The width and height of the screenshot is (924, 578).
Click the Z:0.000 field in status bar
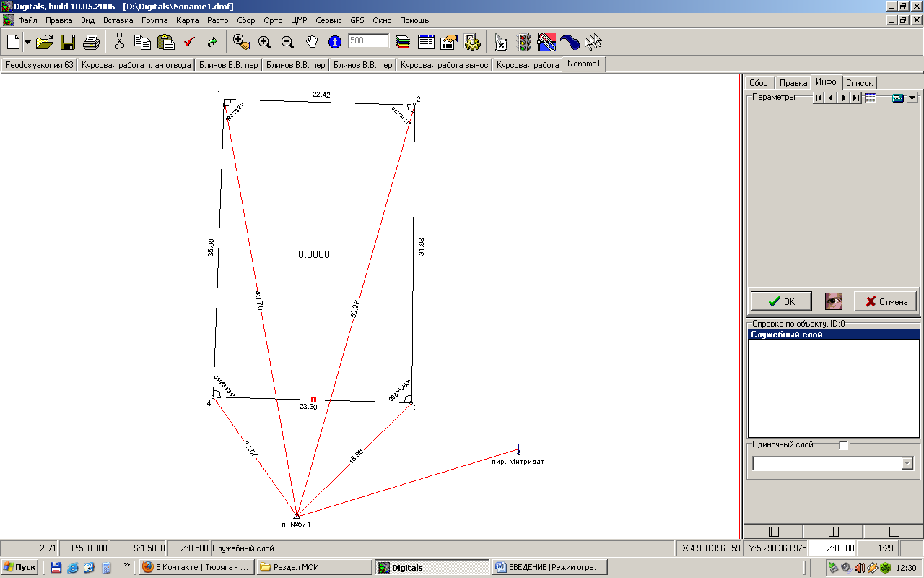click(831, 548)
